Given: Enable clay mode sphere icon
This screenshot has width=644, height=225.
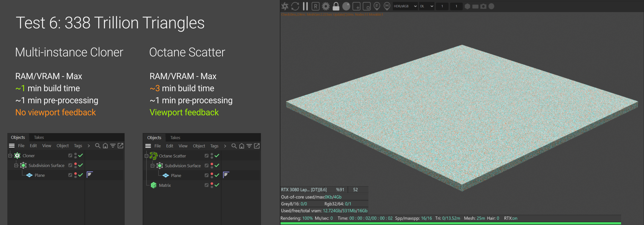Looking at the screenshot, I should click(x=346, y=6).
